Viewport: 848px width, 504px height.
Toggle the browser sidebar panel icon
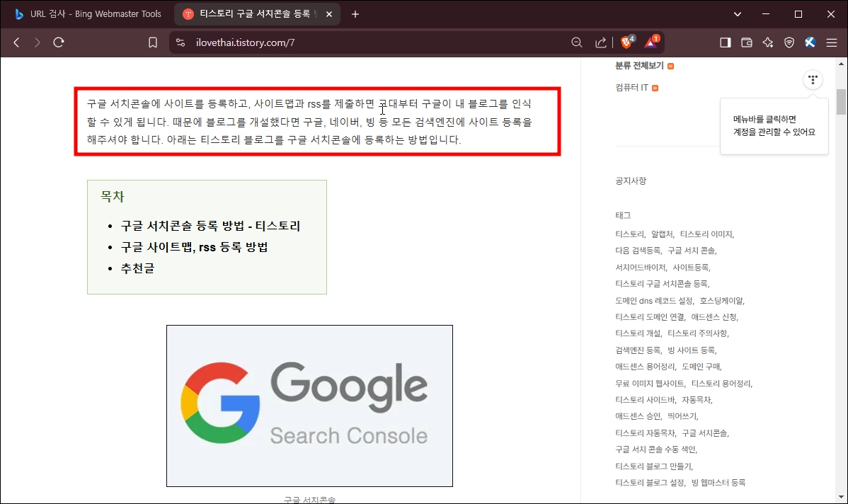[725, 42]
